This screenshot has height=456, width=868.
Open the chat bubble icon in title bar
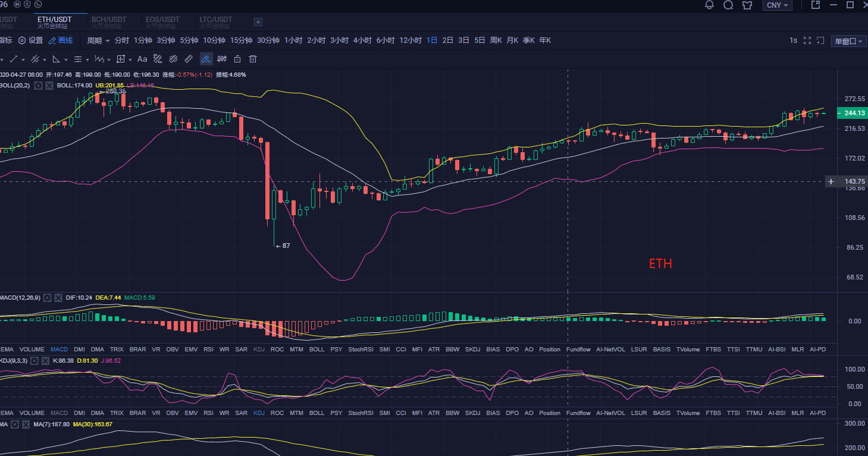click(728, 5)
